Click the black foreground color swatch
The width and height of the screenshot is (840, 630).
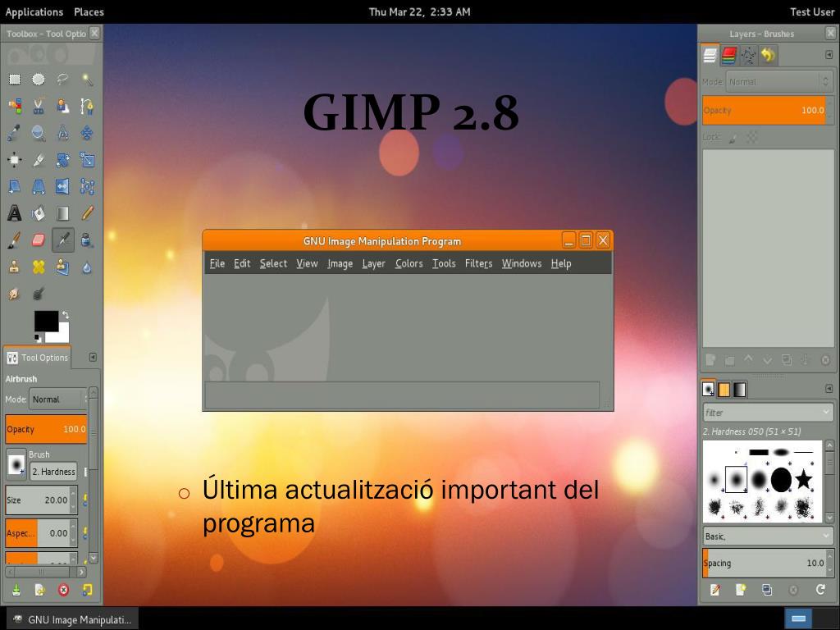pos(46,321)
